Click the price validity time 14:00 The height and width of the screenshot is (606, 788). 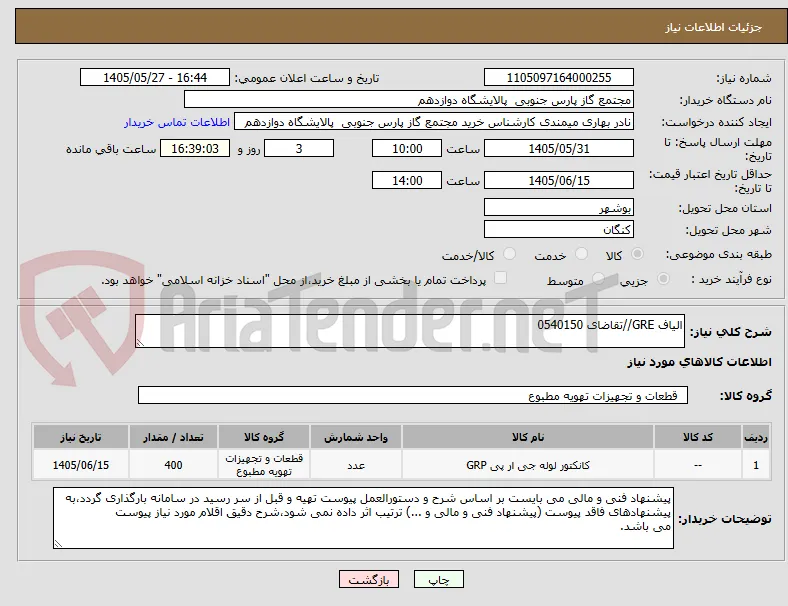click(407, 180)
